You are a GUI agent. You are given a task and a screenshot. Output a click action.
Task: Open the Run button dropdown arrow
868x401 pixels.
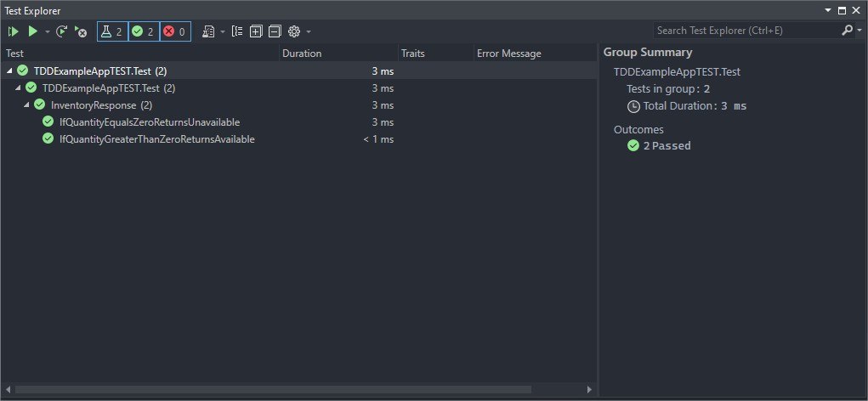tap(47, 31)
